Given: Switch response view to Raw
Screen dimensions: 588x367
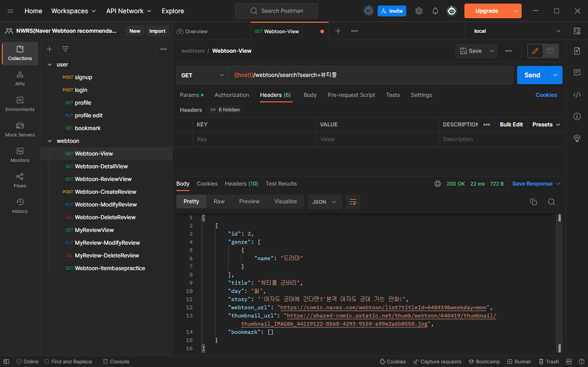Looking at the screenshot, I should coord(219,201).
